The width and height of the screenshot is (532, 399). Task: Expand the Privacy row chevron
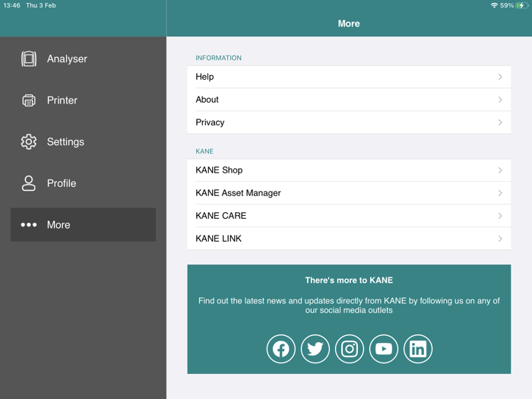(500, 122)
